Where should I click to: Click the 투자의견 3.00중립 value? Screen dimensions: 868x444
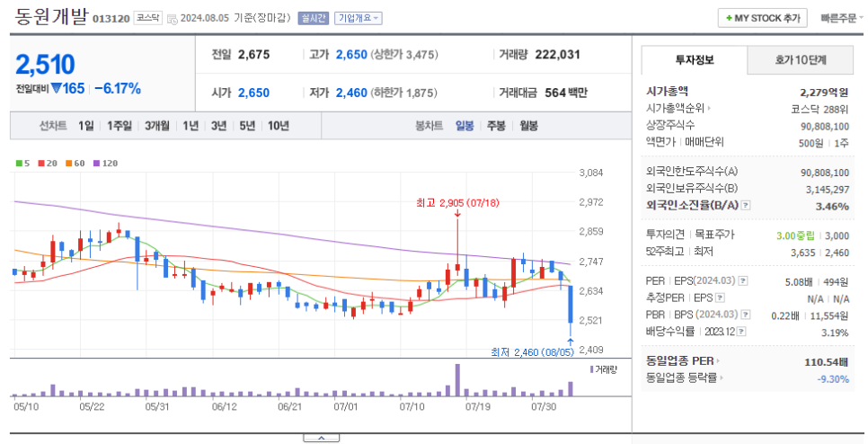pos(795,235)
